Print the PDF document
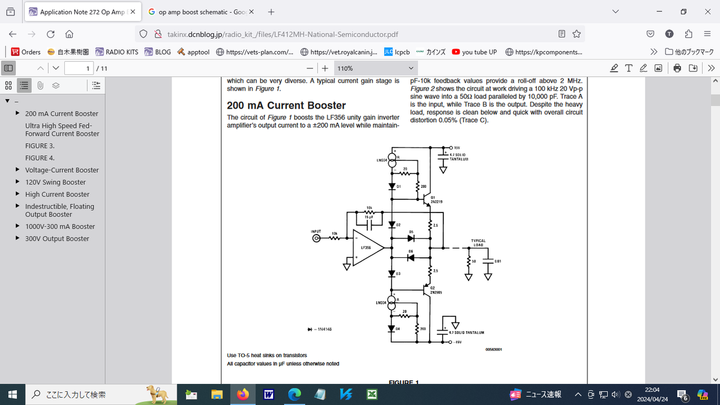 click(678, 68)
